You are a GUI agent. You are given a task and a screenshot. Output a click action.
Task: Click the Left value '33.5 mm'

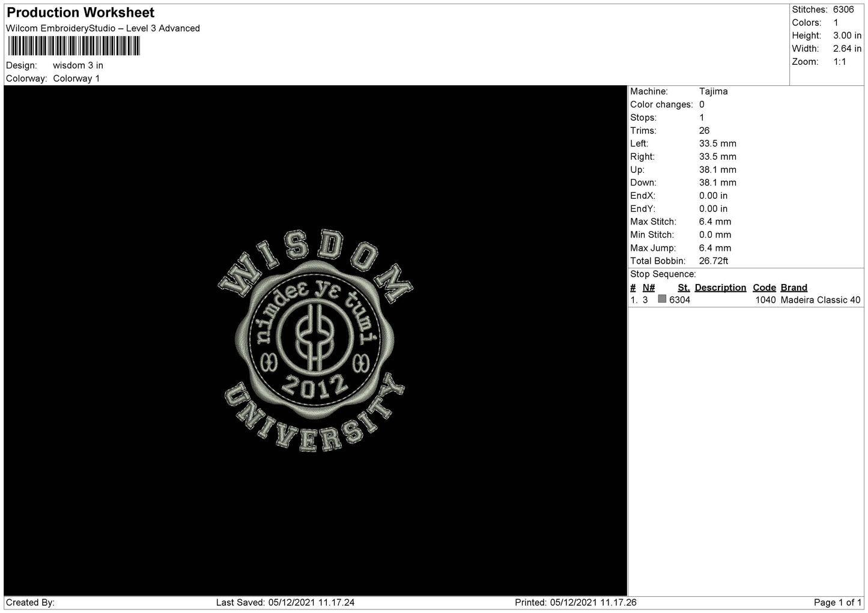(718, 143)
